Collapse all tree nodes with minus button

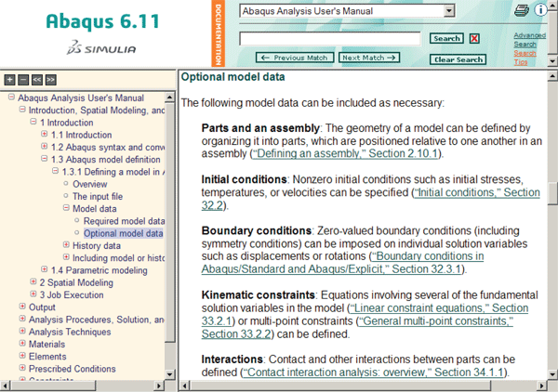[x=23, y=80]
